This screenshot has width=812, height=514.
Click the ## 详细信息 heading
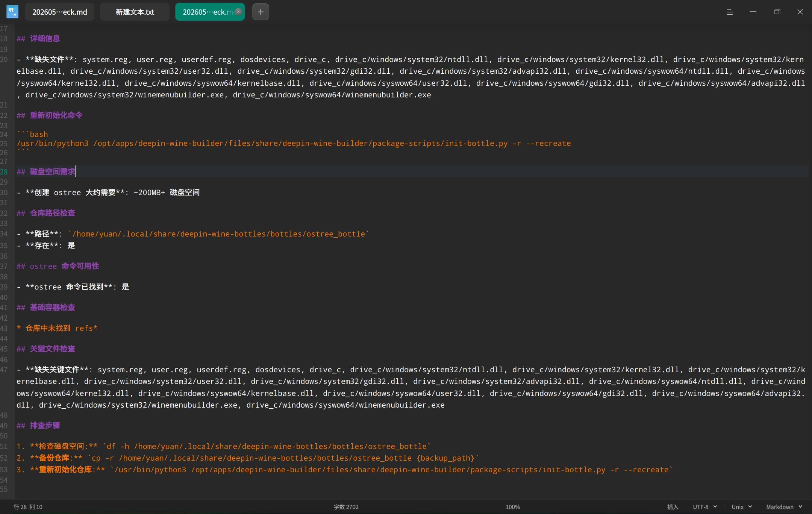38,39
